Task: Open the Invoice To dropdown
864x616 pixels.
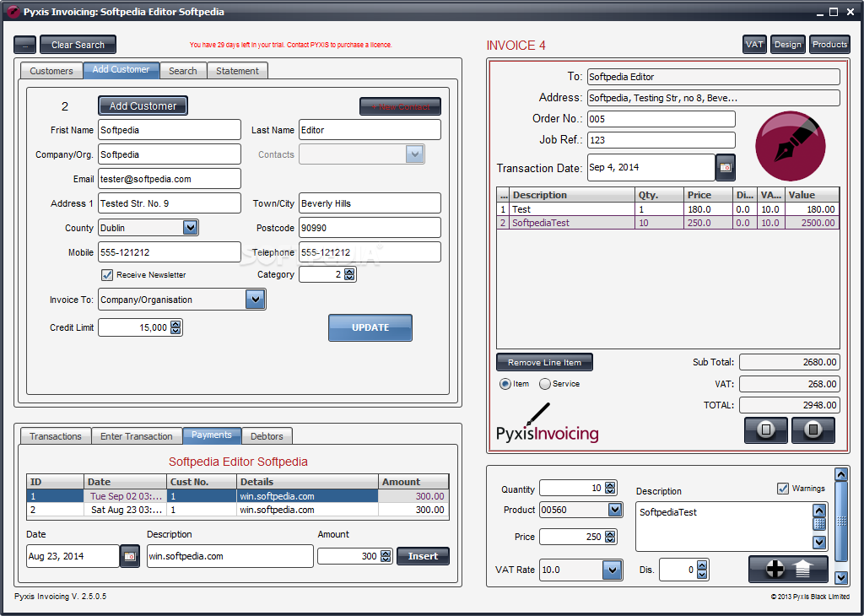Action: click(x=255, y=300)
